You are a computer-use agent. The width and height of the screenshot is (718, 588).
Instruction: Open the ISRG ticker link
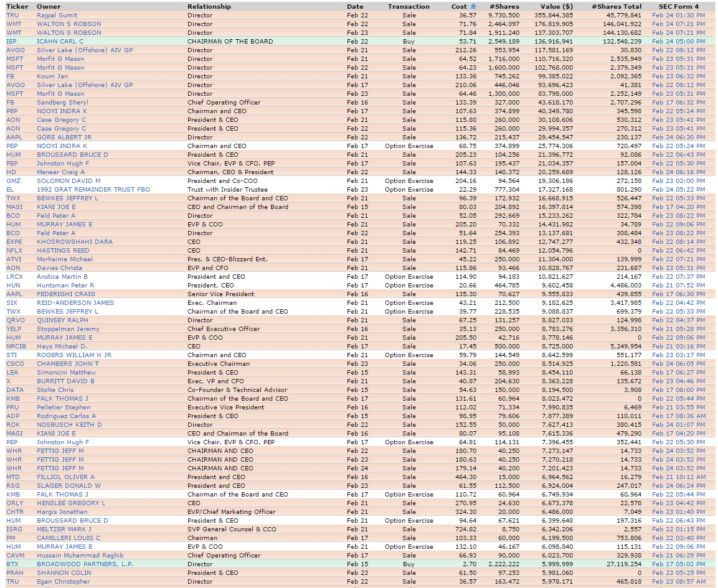click(14, 530)
